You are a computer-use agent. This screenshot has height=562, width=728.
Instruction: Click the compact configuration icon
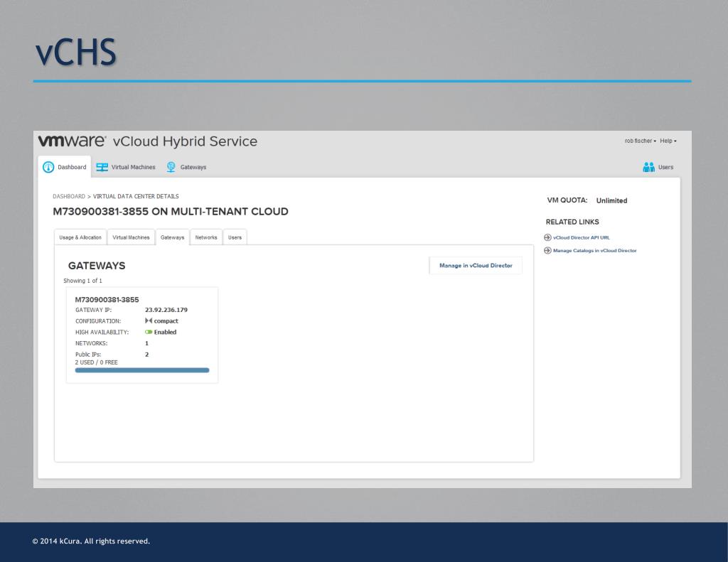(149, 320)
